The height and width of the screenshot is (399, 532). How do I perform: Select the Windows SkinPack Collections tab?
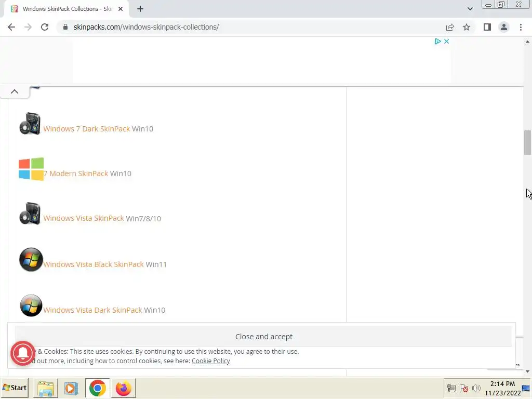click(67, 9)
